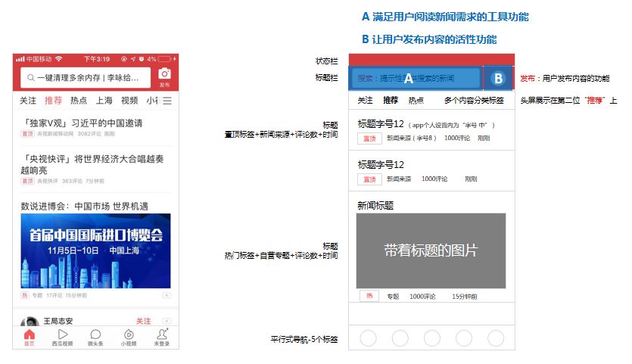Click 3082评论 under the first headline
The width and height of the screenshot is (632, 364).
pyautogui.click(x=89, y=134)
